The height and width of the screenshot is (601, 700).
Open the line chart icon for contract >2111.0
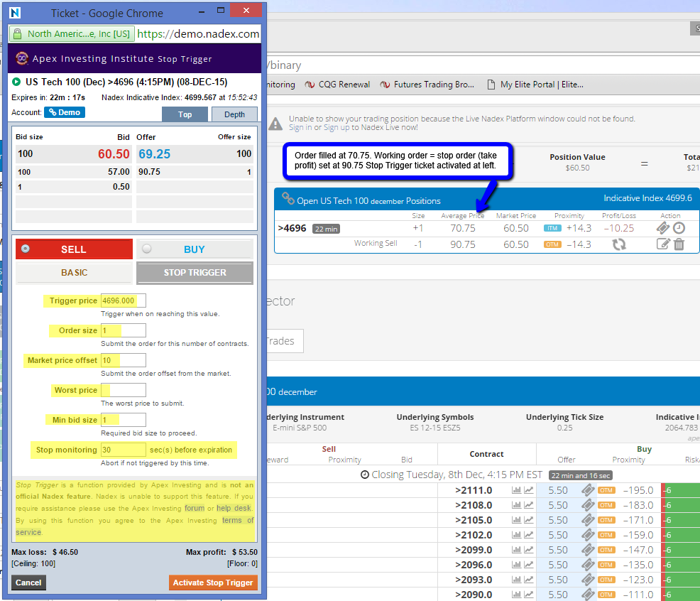(529, 490)
